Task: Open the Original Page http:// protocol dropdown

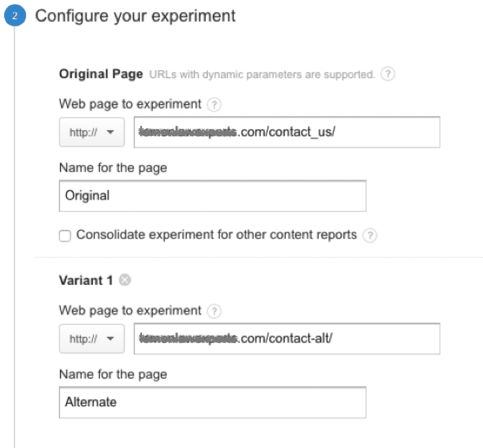Action: pyautogui.click(x=92, y=132)
